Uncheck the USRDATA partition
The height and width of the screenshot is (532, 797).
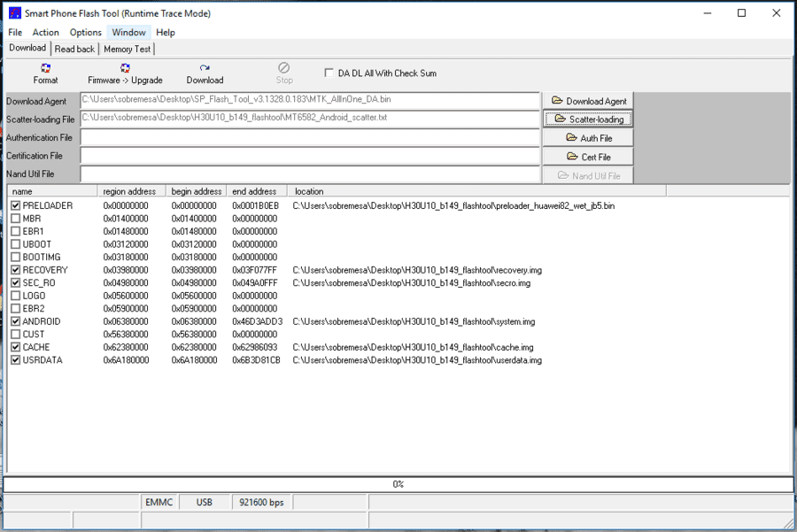(x=16, y=360)
